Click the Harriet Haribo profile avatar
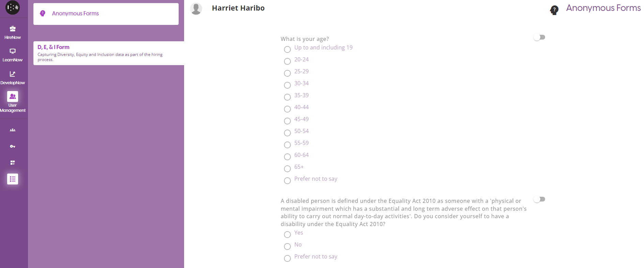 pyautogui.click(x=196, y=9)
